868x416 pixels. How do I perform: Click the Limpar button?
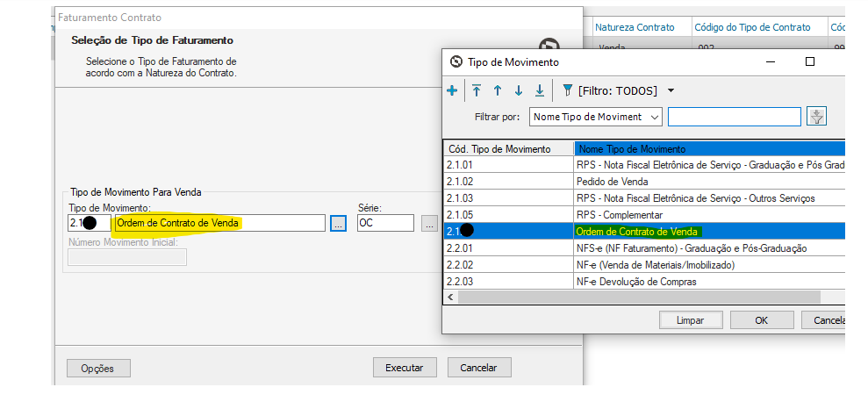(x=690, y=320)
